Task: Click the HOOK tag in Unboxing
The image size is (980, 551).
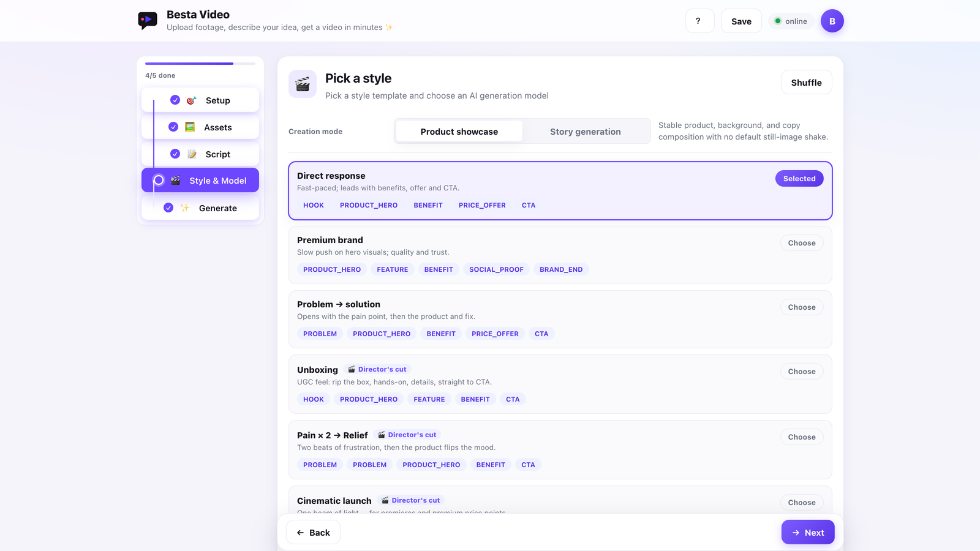Action: coord(314,399)
